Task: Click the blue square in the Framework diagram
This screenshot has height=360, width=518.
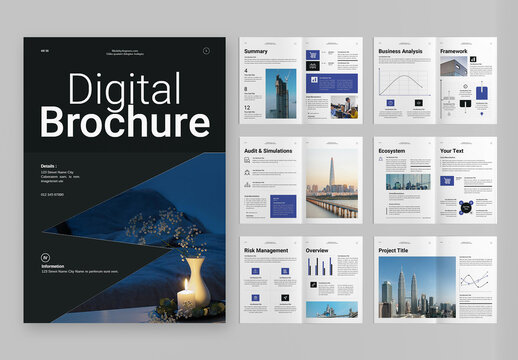Action: click(x=482, y=93)
